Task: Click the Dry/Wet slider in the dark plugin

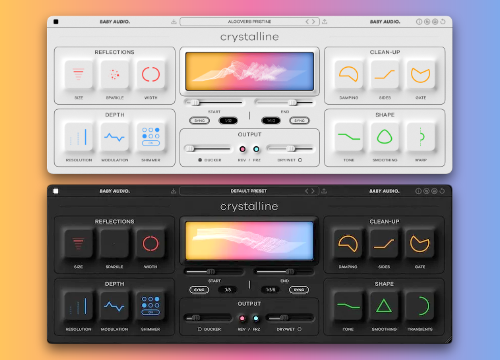Action: pyautogui.click(x=290, y=318)
